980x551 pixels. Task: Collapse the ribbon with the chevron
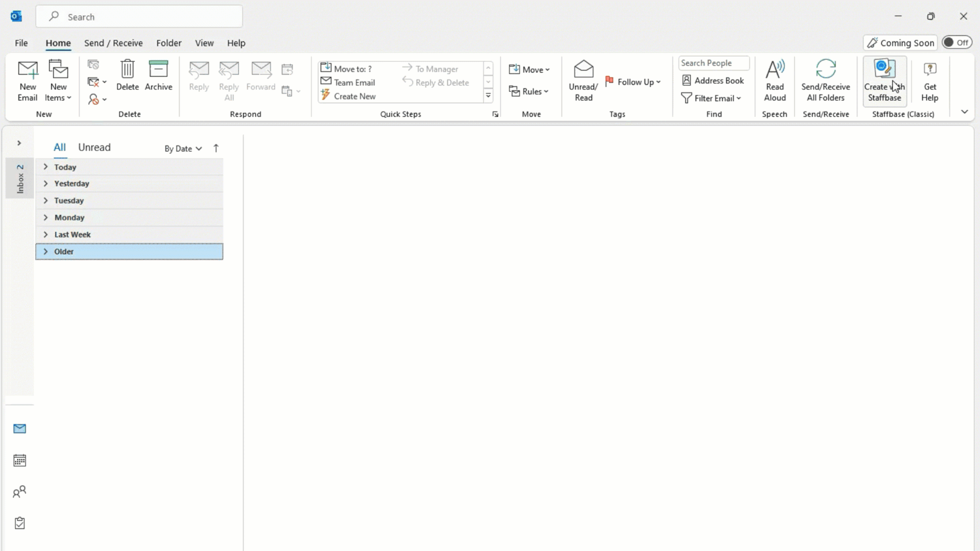click(x=964, y=112)
